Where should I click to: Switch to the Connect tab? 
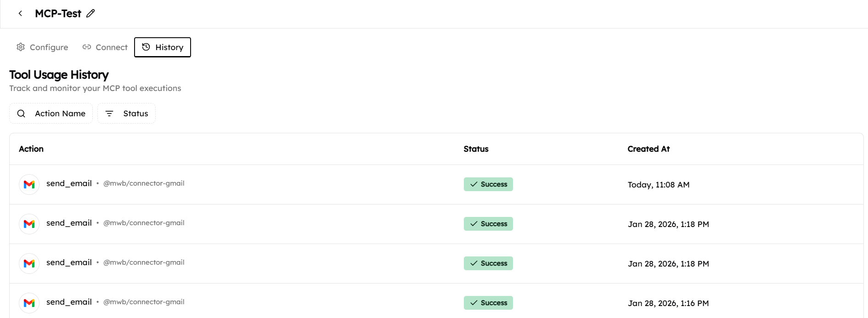(105, 47)
